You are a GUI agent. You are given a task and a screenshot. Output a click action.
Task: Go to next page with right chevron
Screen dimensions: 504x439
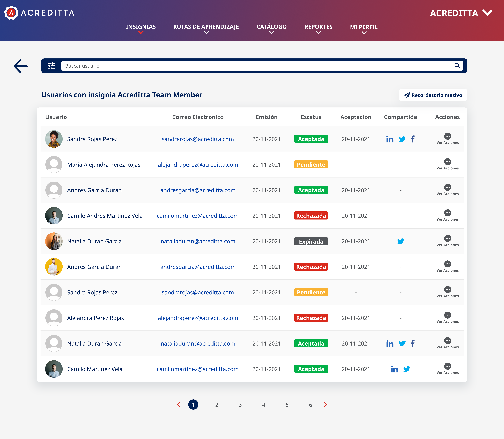[x=325, y=405]
